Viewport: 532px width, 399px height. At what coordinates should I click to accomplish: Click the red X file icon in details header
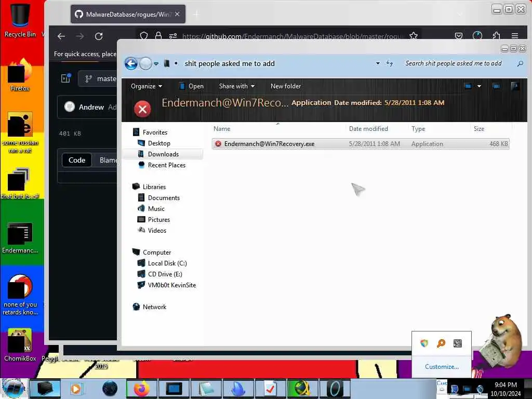point(142,109)
